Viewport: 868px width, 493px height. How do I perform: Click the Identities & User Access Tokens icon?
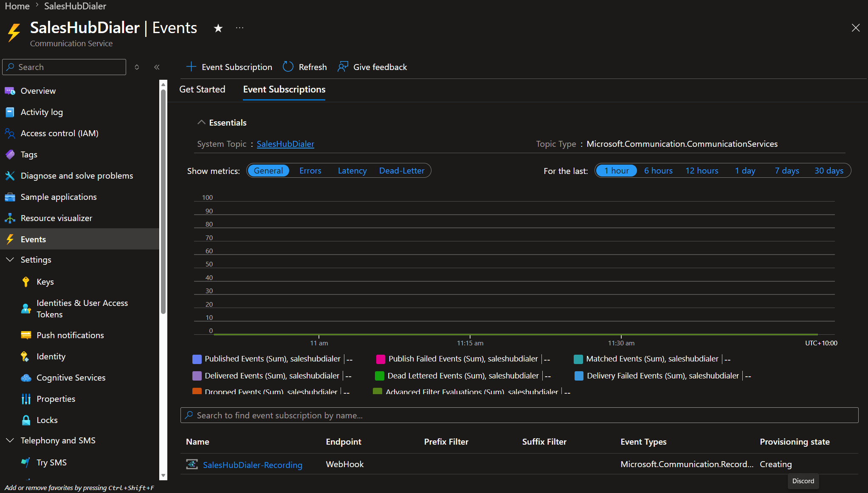tap(26, 308)
